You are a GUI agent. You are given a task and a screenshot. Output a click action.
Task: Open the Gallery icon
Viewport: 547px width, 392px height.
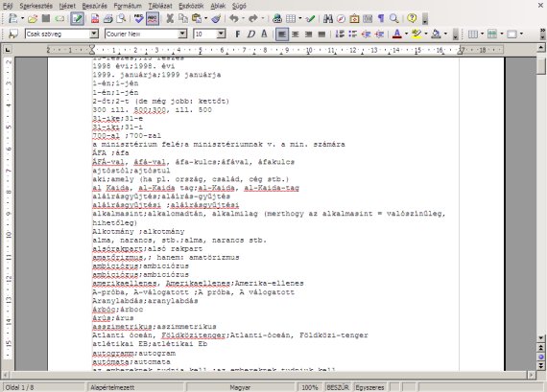(354, 18)
